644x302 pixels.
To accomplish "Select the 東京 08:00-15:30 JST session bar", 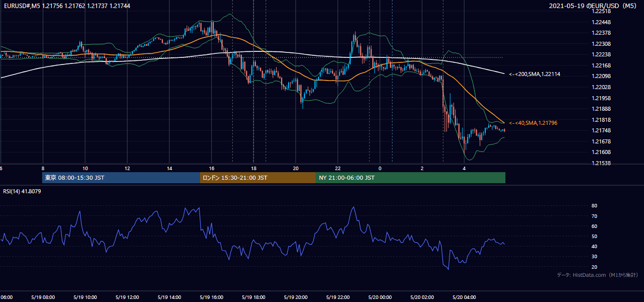I will [x=121, y=178].
